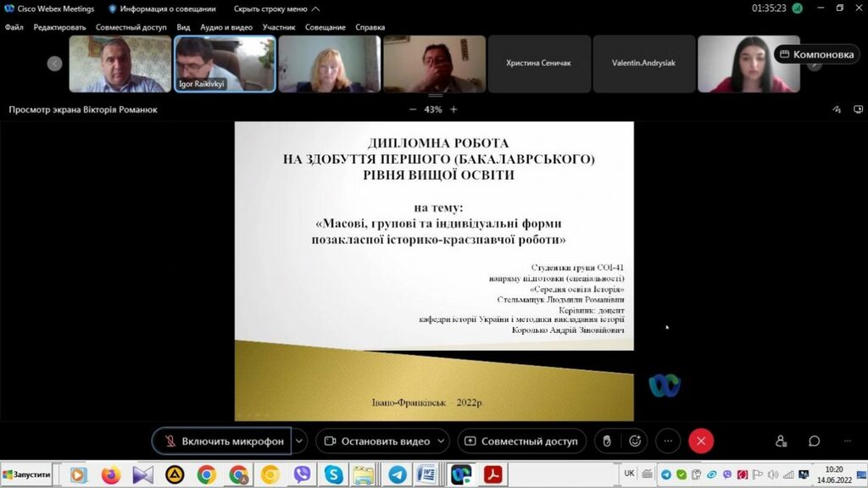Open the Аудио и видео menu
Screen dimensions: 868x488
click(226, 27)
